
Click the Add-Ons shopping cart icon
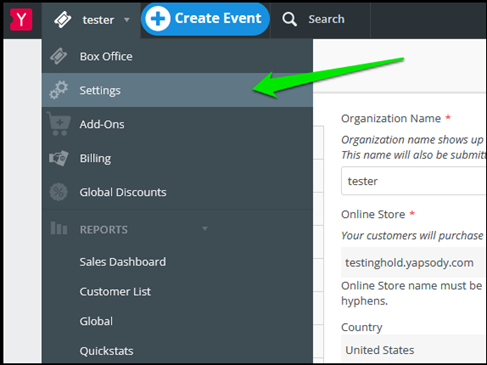(x=59, y=124)
